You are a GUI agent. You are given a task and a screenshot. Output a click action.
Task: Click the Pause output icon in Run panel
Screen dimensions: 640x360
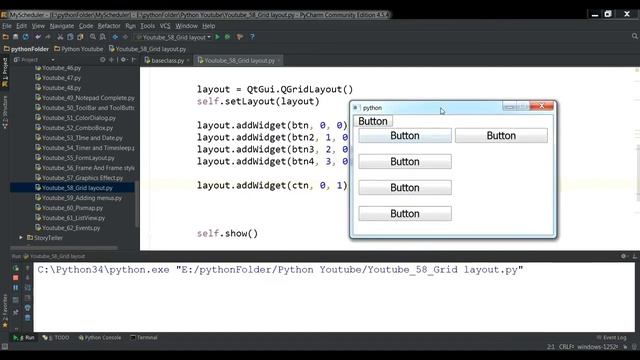coord(16,288)
